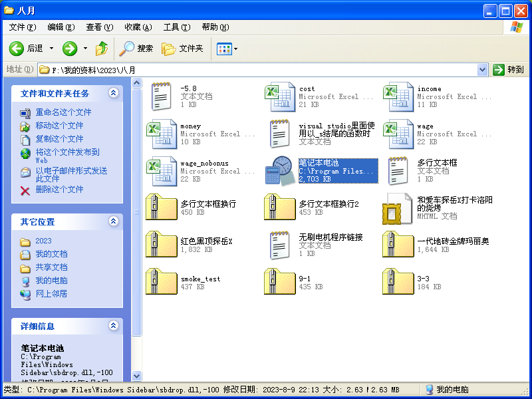The image size is (532, 399).
Task: Open the Search (搜索) toolbar button
Action: point(136,49)
